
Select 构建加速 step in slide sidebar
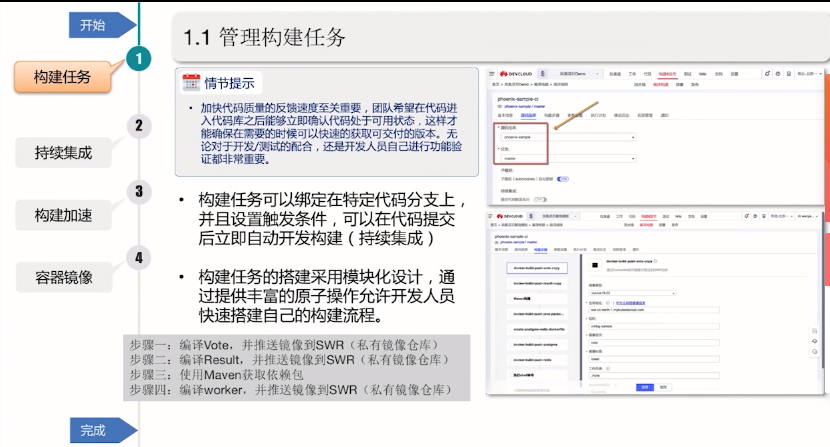(x=64, y=215)
